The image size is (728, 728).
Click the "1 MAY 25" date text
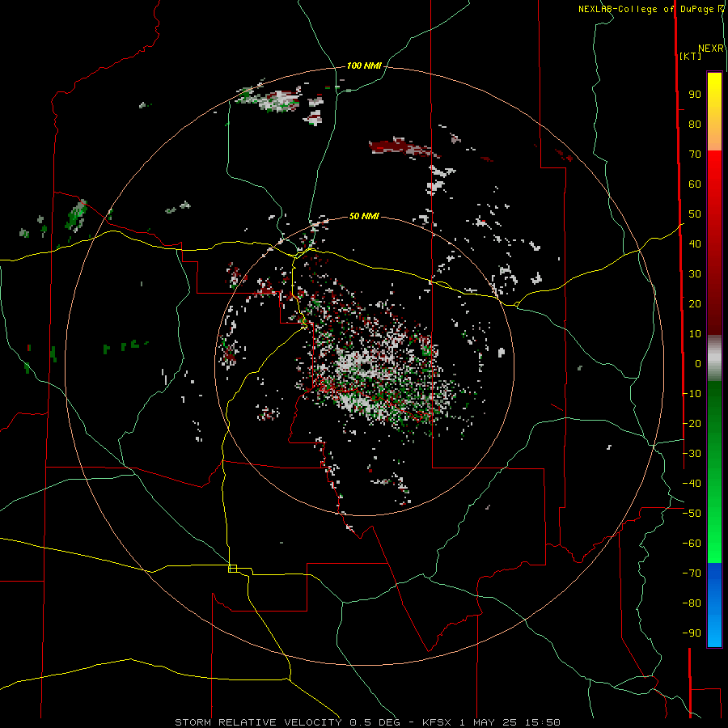click(x=488, y=722)
